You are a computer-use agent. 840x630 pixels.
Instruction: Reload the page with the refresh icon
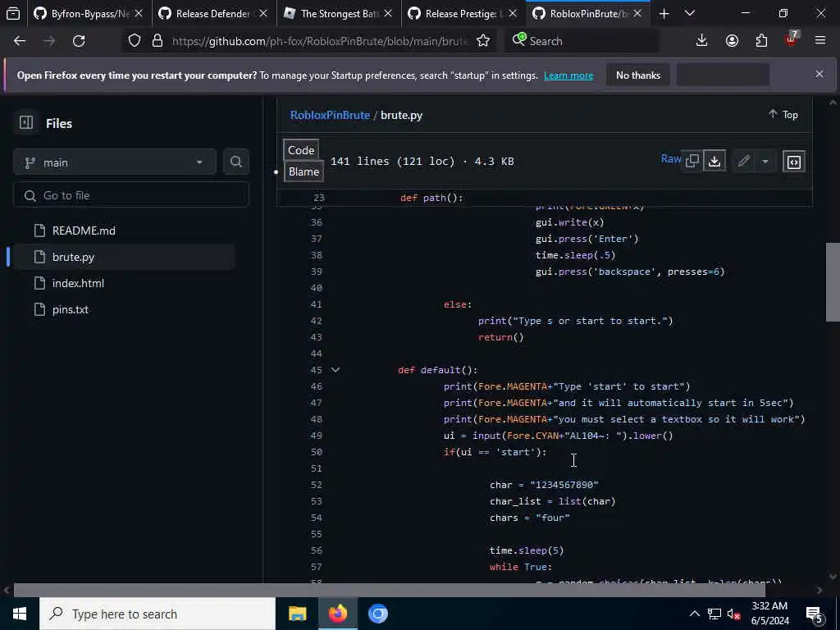click(x=79, y=41)
